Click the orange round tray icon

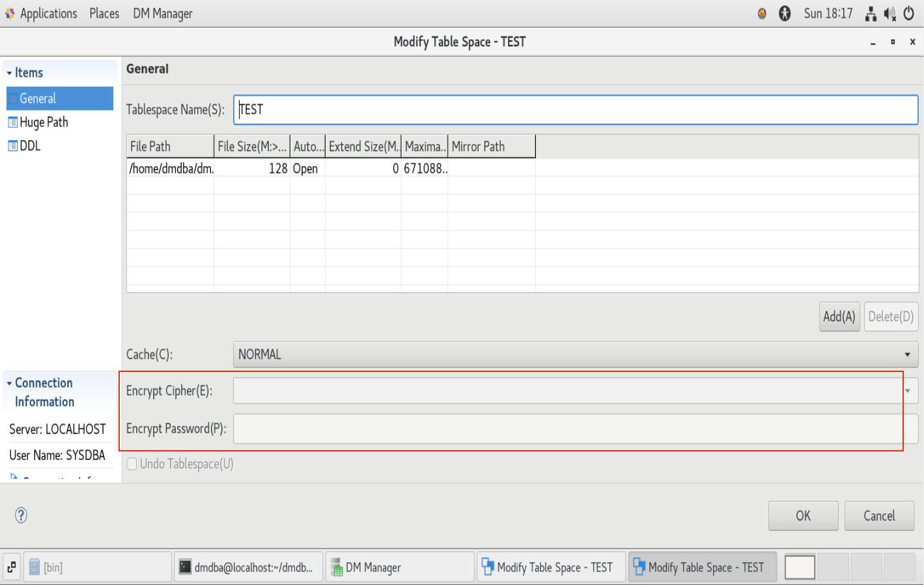pos(762,14)
